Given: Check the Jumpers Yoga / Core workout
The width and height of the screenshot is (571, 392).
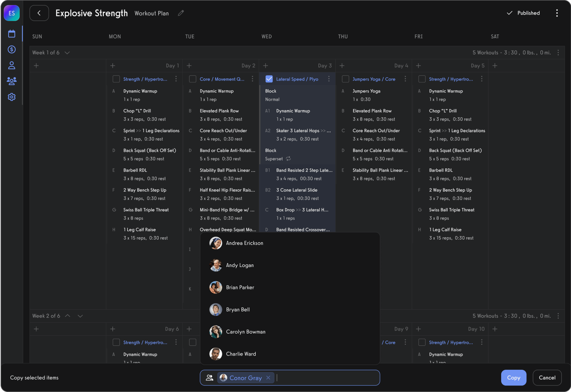Looking at the screenshot, I should pos(345,79).
